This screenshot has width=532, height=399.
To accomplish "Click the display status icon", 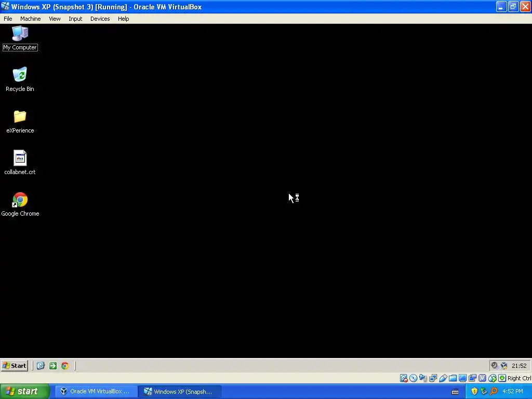I will point(462,378).
